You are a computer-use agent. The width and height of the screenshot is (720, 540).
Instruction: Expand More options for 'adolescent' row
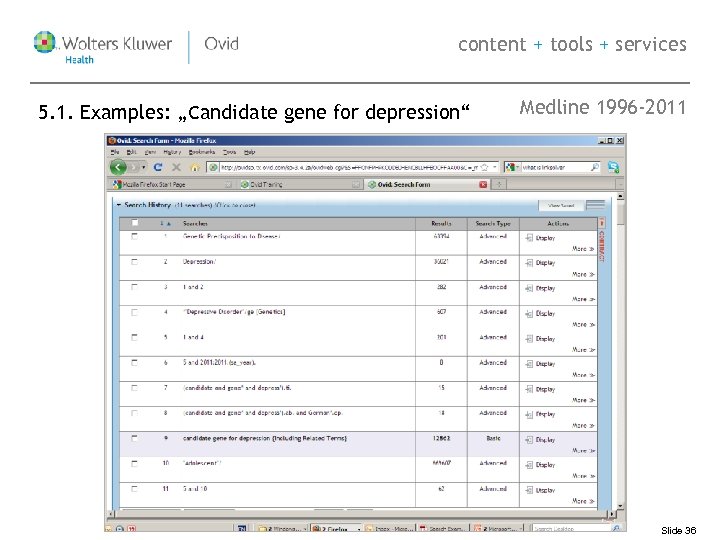tap(583, 476)
